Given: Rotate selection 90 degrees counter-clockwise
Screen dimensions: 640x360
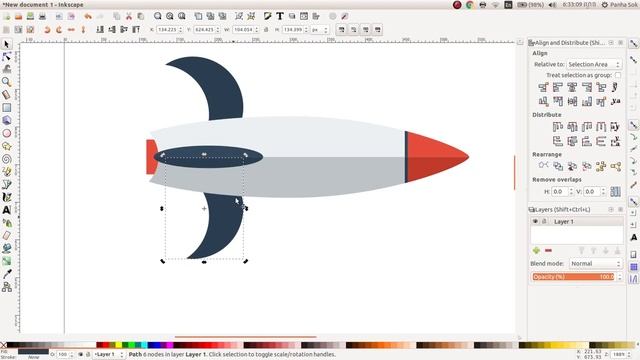Looking at the screenshot, I should click(x=47, y=30).
